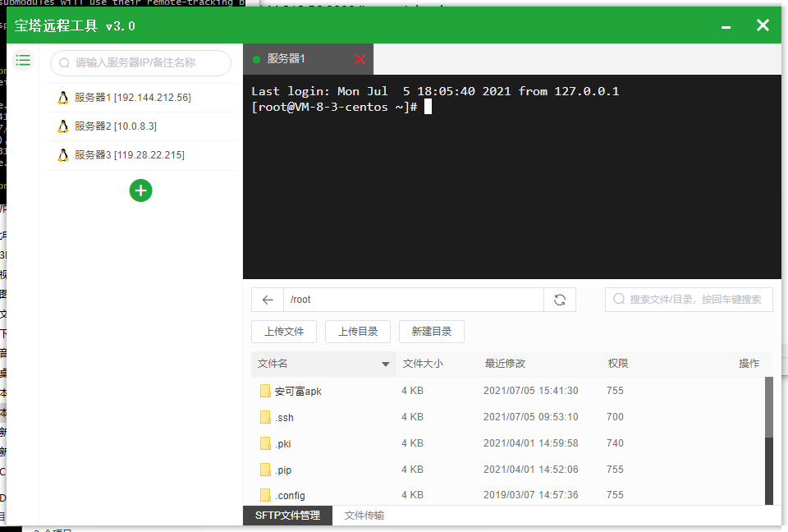Open the .ssh folder name
Viewport: 788px width, 532px height.
(284, 417)
